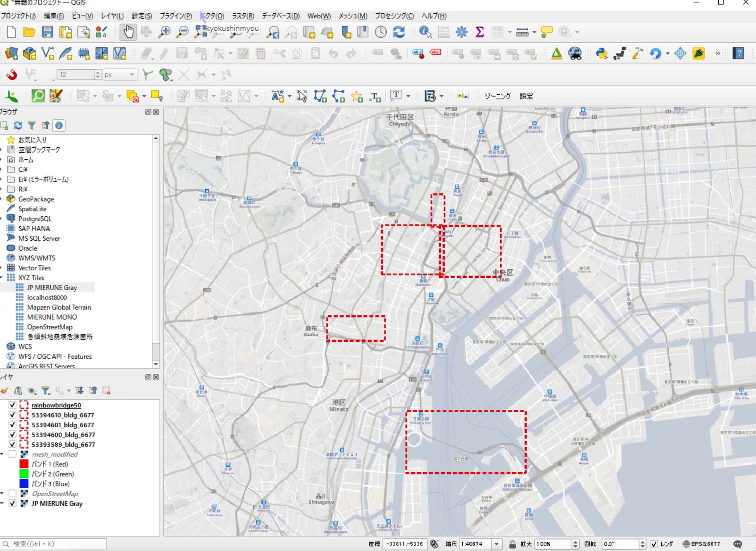The image size is (756, 551).
Task: Open the scale dropdown arrow
Action: 496,544
